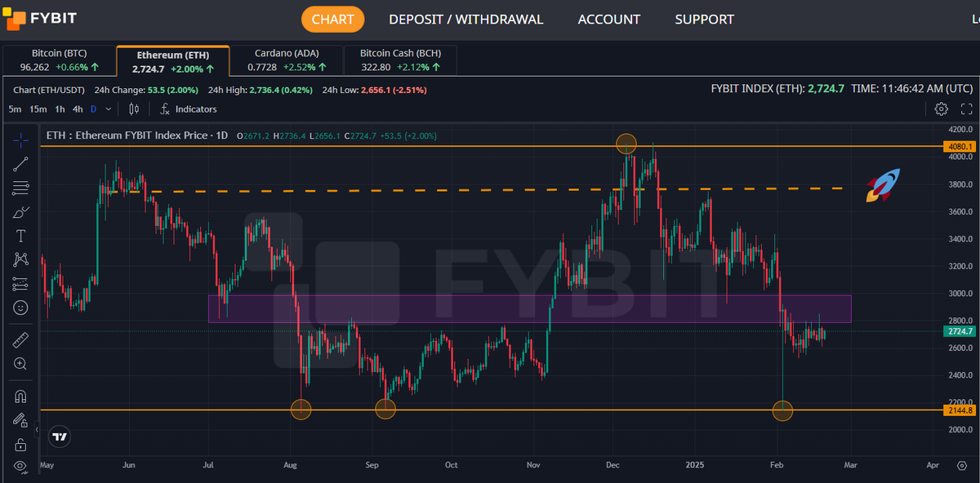The width and height of the screenshot is (980, 483).
Task: Switch to the 1h timeframe
Action: pos(60,109)
